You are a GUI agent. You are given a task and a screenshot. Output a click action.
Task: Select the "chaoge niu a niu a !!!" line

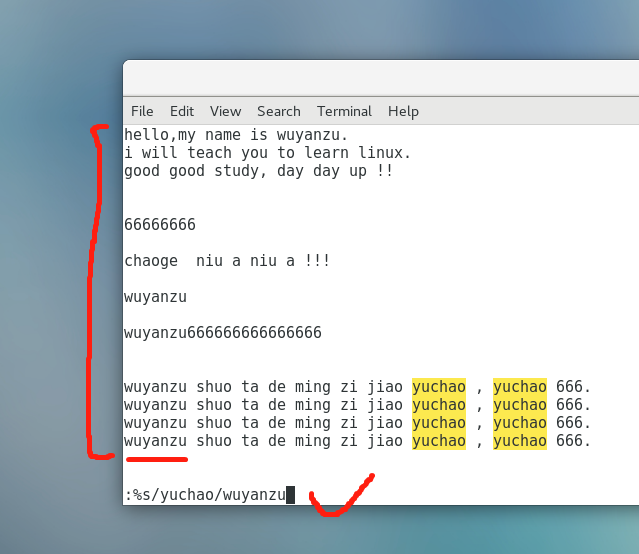pos(227,261)
